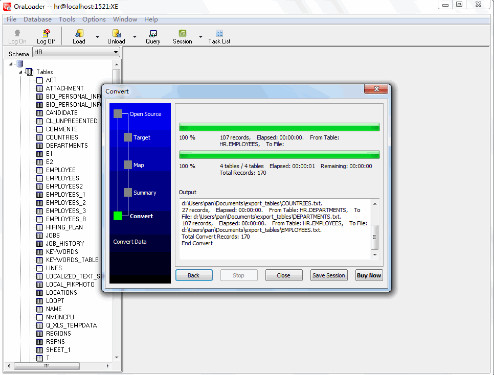Select the COUNTRIES table icon in tree
The height and width of the screenshot is (375, 494).
click(x=39, y=137)
